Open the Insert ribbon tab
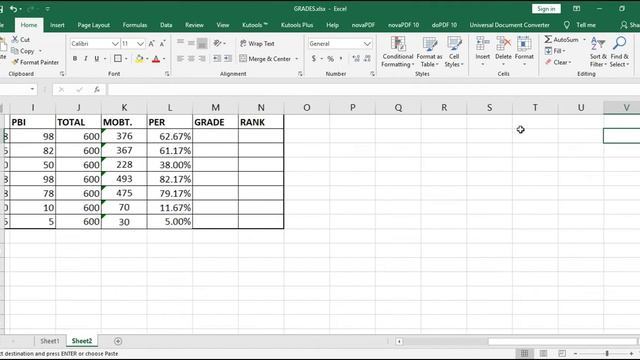This screenshot has width=640, height=360. (x=57, y=25)
